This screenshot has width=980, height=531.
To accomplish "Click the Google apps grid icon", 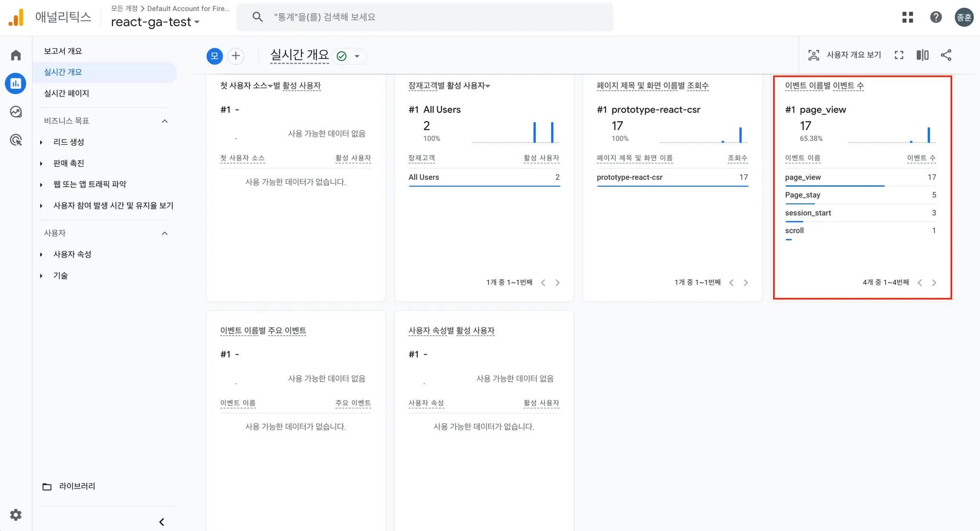I will pyautogui.click(x=907, y=17).
